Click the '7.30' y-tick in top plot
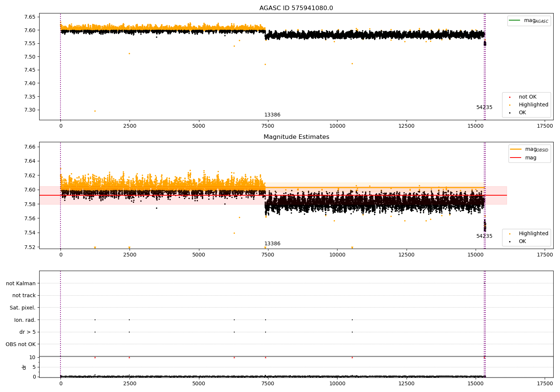The width and height of the screenshot is (560, 392). pos(30,110)
